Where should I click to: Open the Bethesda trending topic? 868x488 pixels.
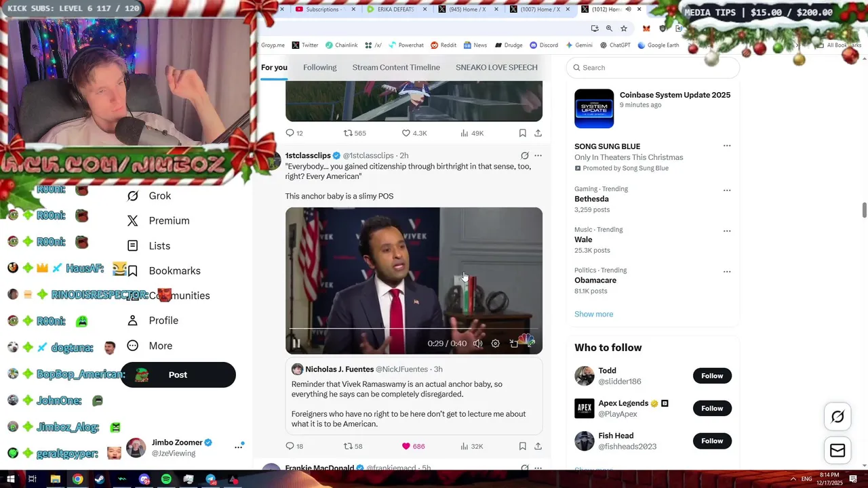coord(591,199)
